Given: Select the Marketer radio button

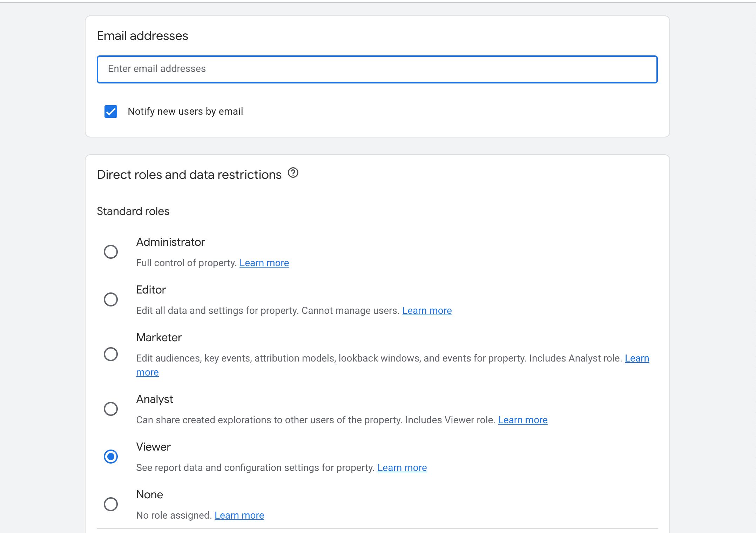Looking at the screenshot, I should [111, 354].
